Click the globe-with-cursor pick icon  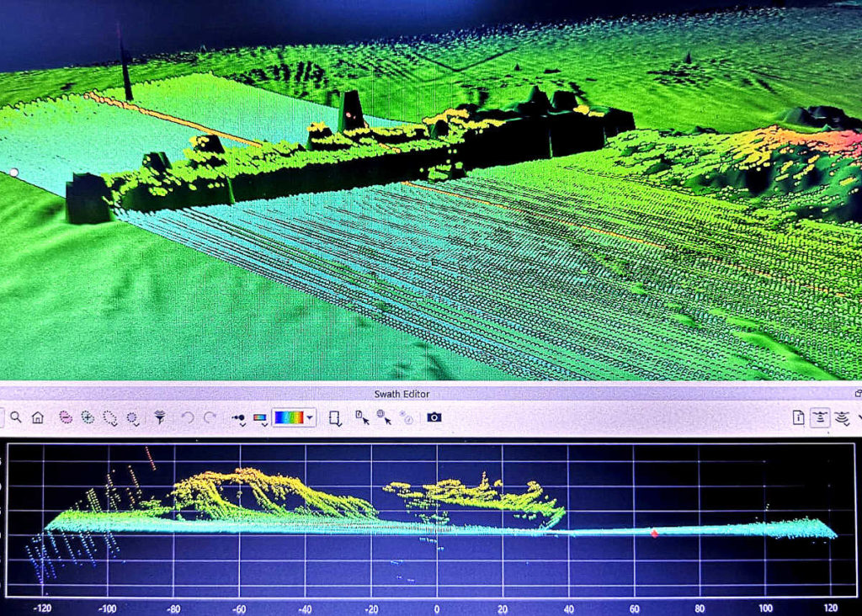[384, 417]
